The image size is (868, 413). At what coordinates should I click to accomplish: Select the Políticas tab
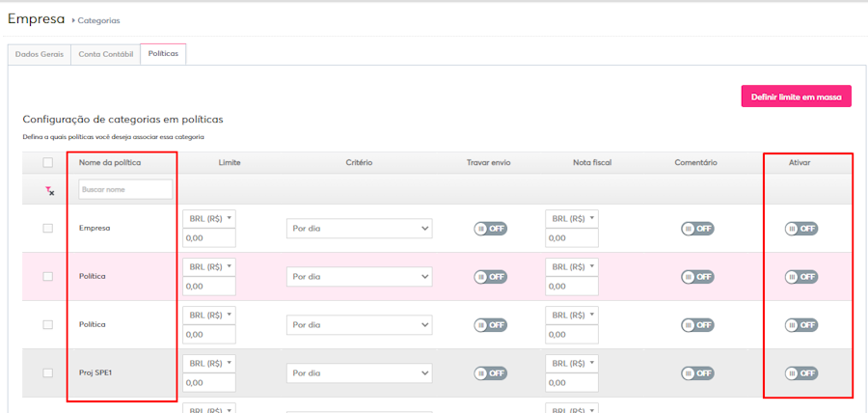pos(163,54)
